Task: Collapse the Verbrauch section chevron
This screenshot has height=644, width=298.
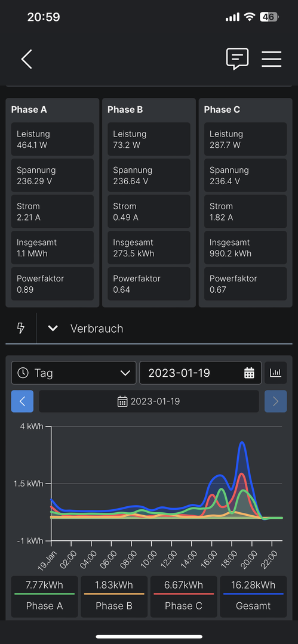Action: 53,328
